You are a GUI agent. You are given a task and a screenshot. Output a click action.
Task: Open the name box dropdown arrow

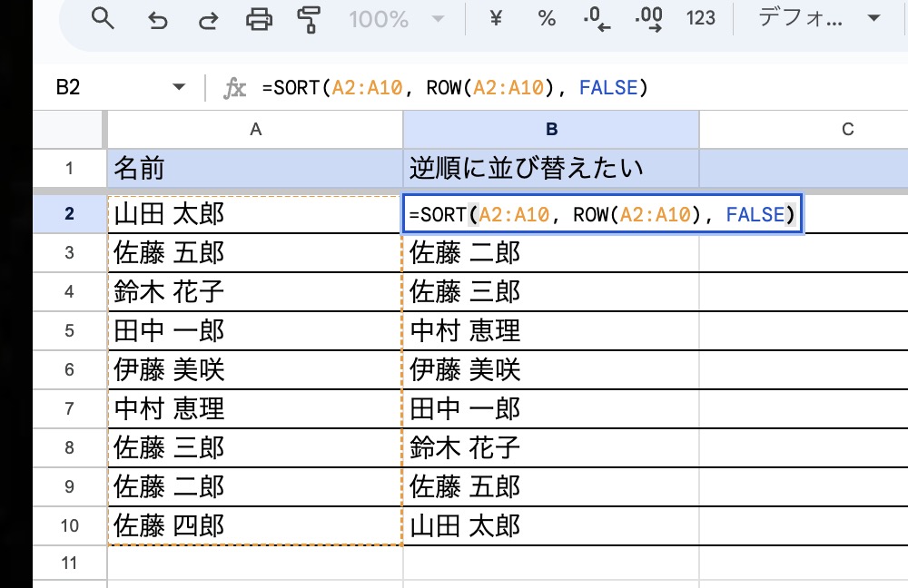178,88
